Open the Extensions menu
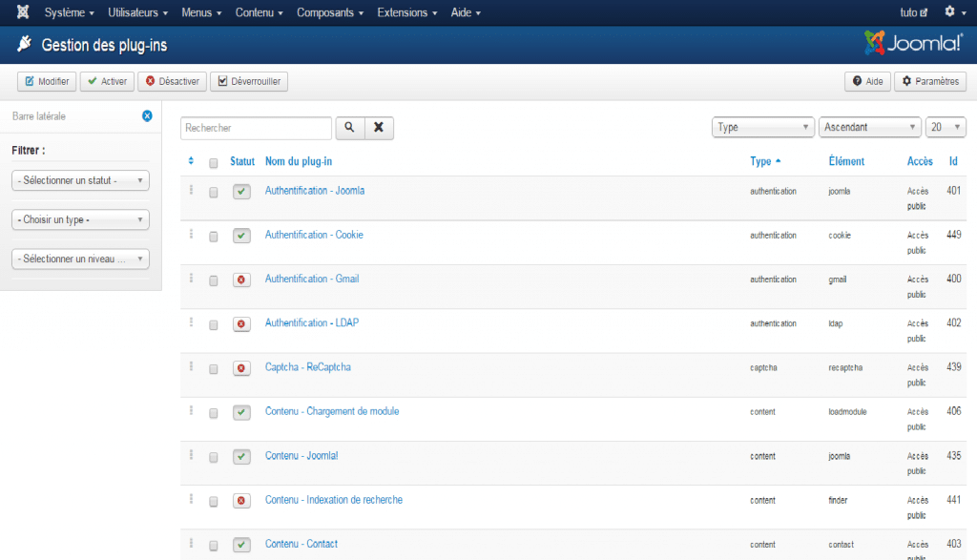 click(x=407, y=12)
